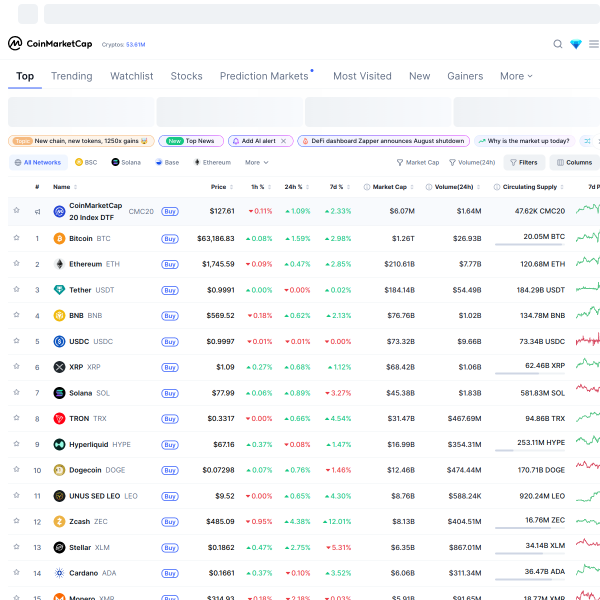Open the Most Visited tab
Screen dimensions: 600x600
[x=362, y=76]
